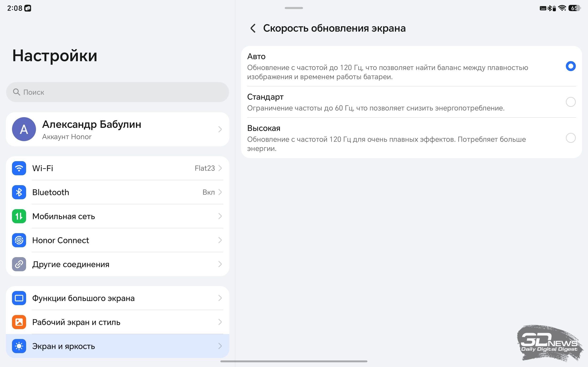Open the Экран и яркость row chevron
Image resolution: width=588 pixels, height=367 pixels.
pos(220,346)
